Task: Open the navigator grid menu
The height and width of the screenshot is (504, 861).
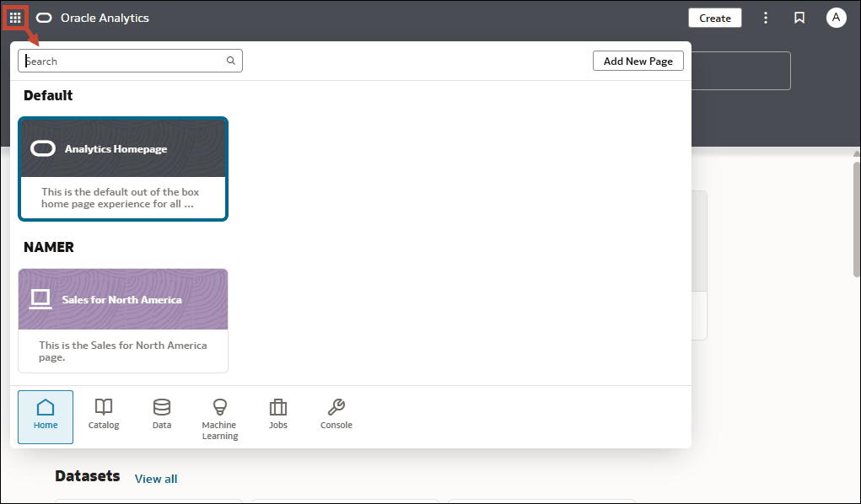Action: click(16, 17)
